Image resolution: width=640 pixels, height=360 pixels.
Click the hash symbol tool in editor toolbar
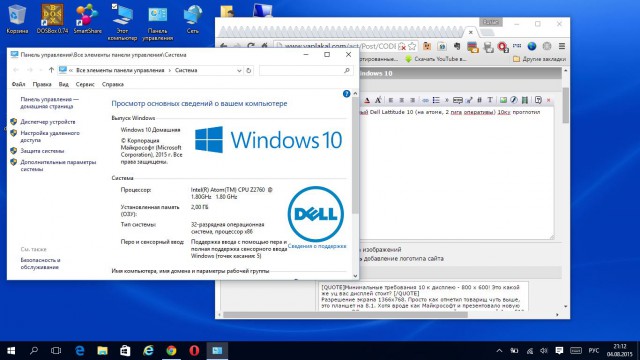(x=480, y=100)
